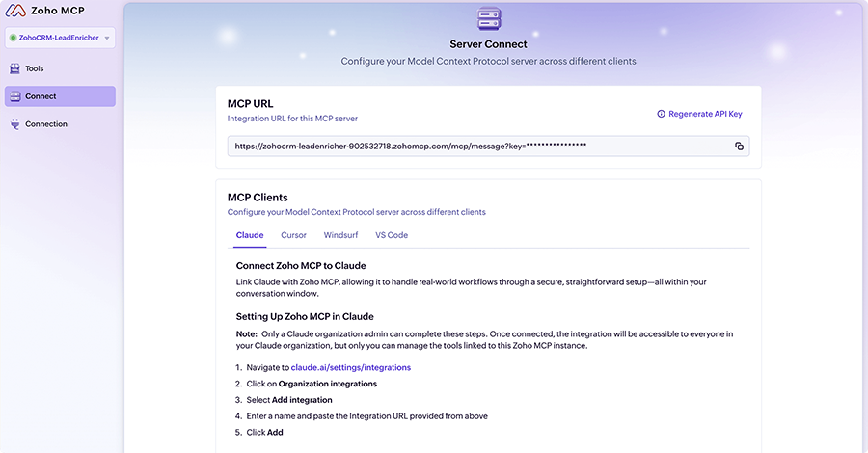This screenshot has width=868, height=453.
Task: Click the 'Zoho MCP' app title text
Action: pos(58,11)
